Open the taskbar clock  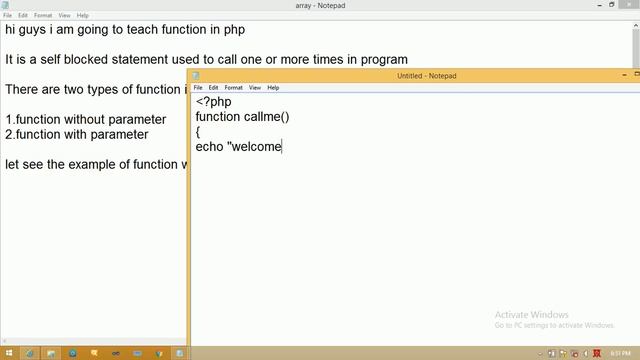coord(620,353)
